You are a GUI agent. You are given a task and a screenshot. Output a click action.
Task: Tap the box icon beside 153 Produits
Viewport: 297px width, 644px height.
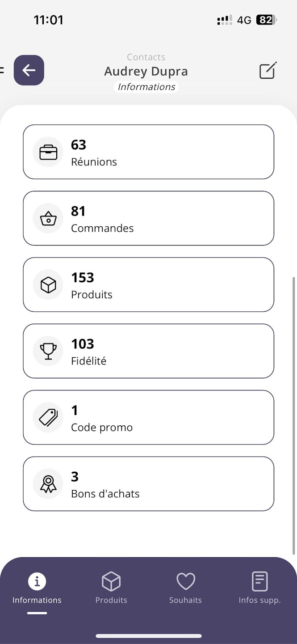(48, 285)
